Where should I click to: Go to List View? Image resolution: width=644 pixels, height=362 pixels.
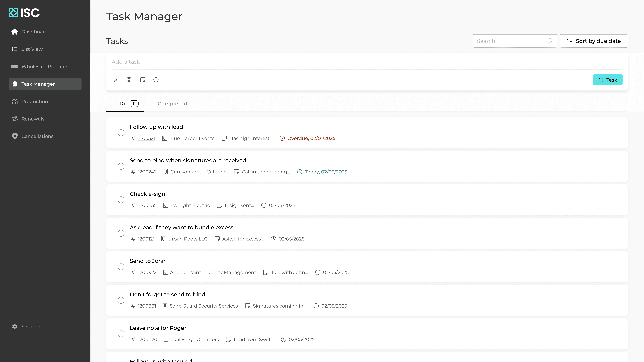45,49
